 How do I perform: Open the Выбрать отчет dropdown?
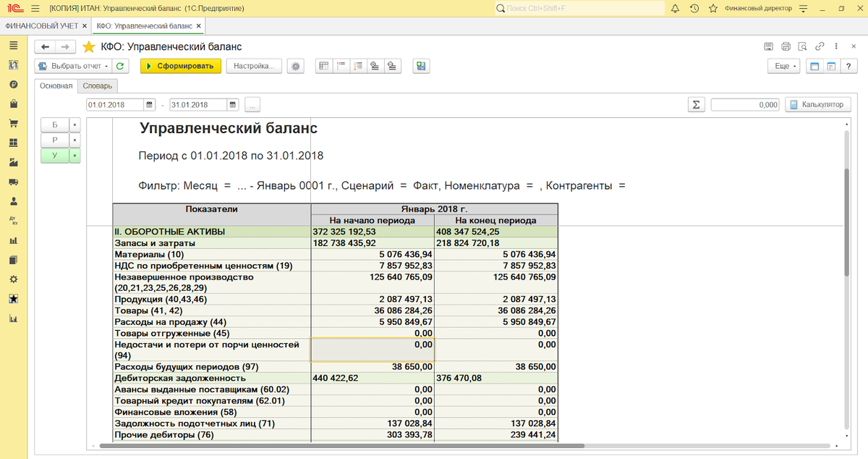74,66
